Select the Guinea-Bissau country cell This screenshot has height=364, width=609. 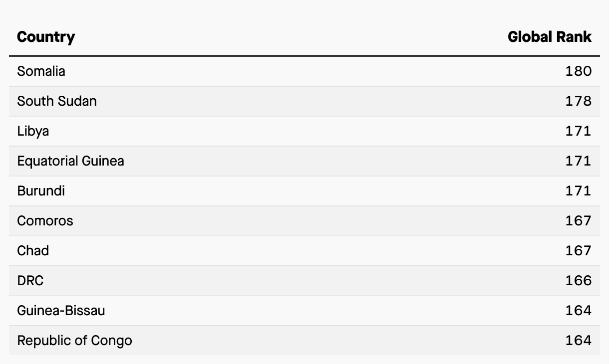coord(61,311)
